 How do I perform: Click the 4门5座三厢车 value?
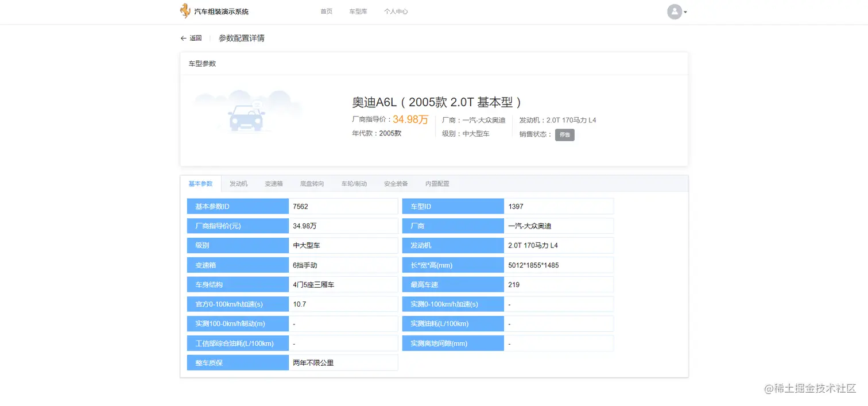(343, 285)
